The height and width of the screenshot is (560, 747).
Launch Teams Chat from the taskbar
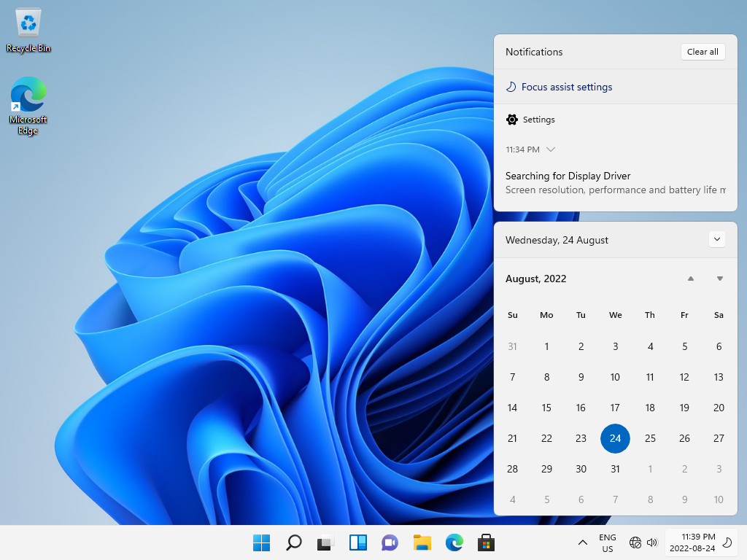click(390, 542)
